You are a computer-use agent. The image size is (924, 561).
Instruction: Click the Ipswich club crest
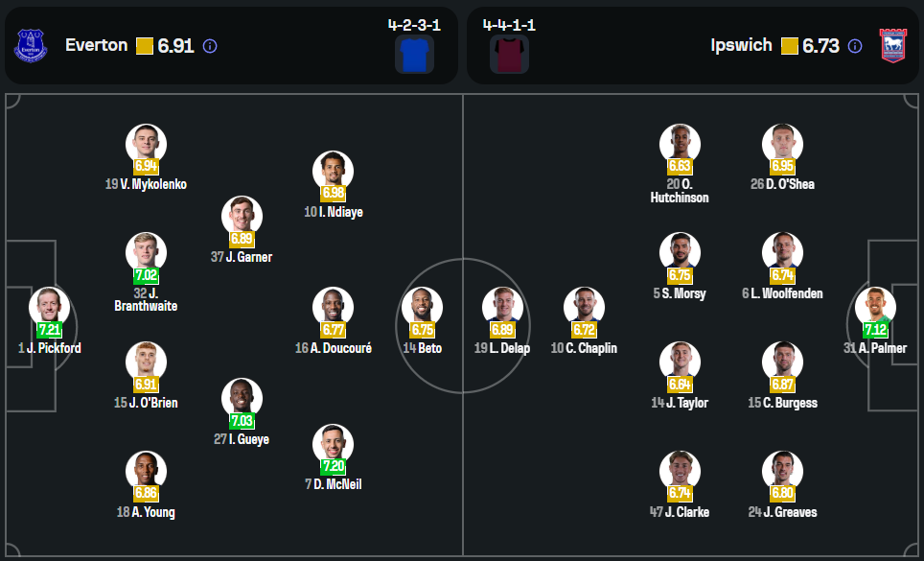tap(892, 46)
